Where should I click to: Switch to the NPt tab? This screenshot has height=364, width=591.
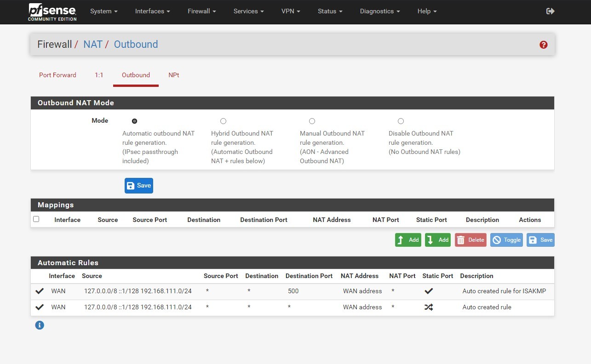(x=173, y=74)
